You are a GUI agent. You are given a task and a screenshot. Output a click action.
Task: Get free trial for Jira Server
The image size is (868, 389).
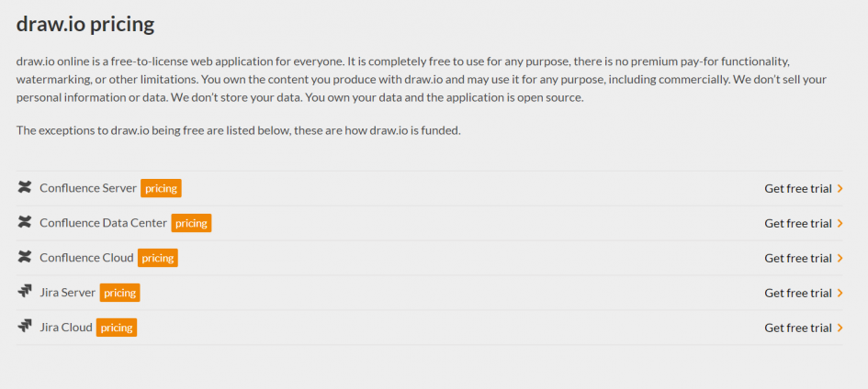[797, 293]
